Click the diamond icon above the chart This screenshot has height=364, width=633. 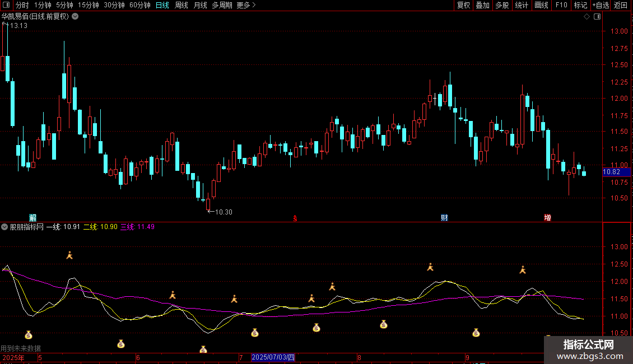coord(587,17)
